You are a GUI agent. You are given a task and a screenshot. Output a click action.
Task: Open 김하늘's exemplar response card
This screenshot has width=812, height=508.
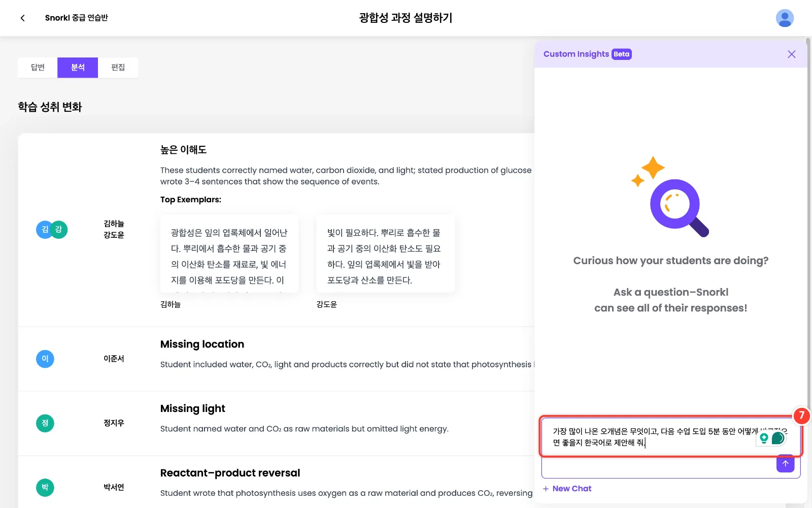(x=229, y=254)
